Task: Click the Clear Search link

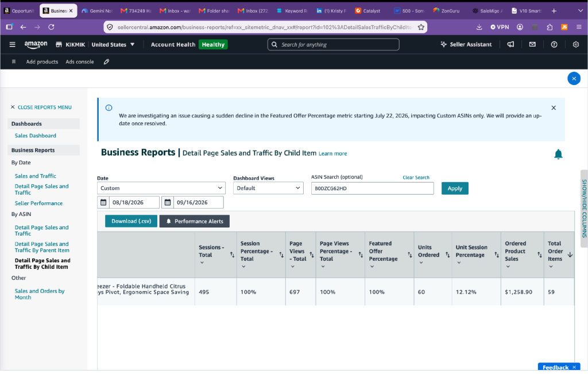Action: click(x=416, y=178)
